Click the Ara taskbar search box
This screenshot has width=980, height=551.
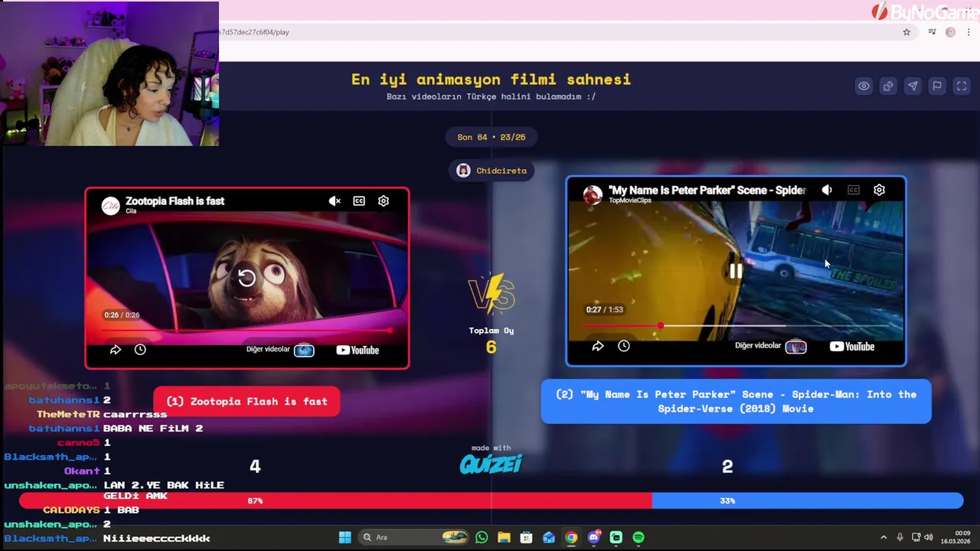point(415,537)
